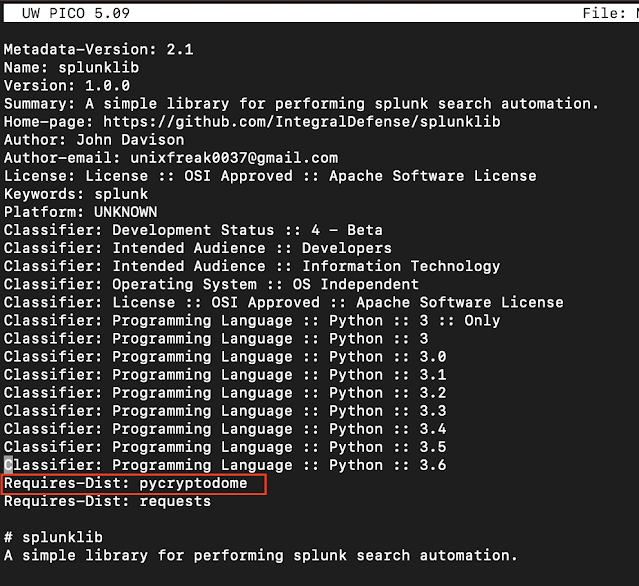The height and width of the screenshot is (586, 639).
Task: Click the 'Author: John Davison' line
Action: [x=94, y=140]
